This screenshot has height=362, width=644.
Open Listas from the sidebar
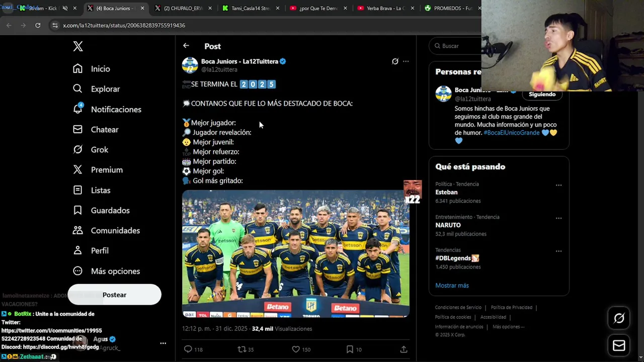coord(92,190)
